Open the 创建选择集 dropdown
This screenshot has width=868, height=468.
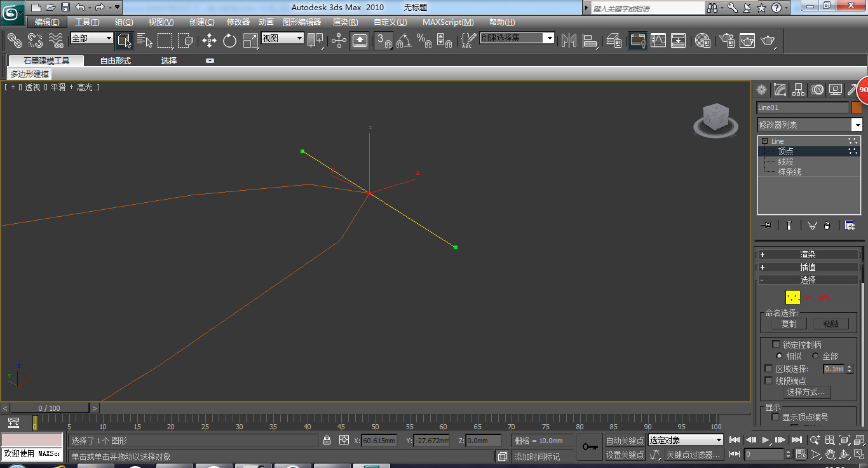tap(517, 38)
